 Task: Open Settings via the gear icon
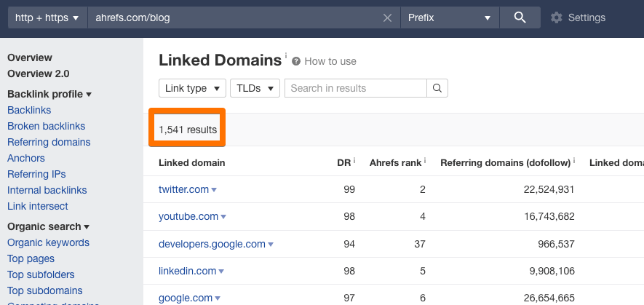pyautogui.click(x=557, y=17)
